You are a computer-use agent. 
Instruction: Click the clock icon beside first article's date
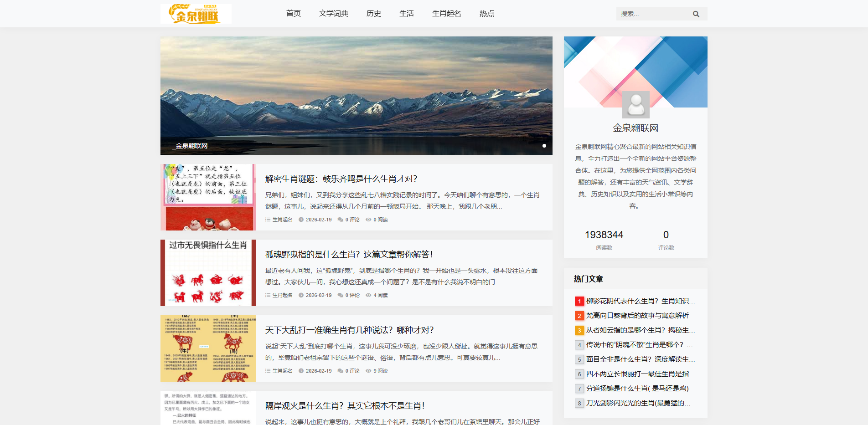pos(300,219)
